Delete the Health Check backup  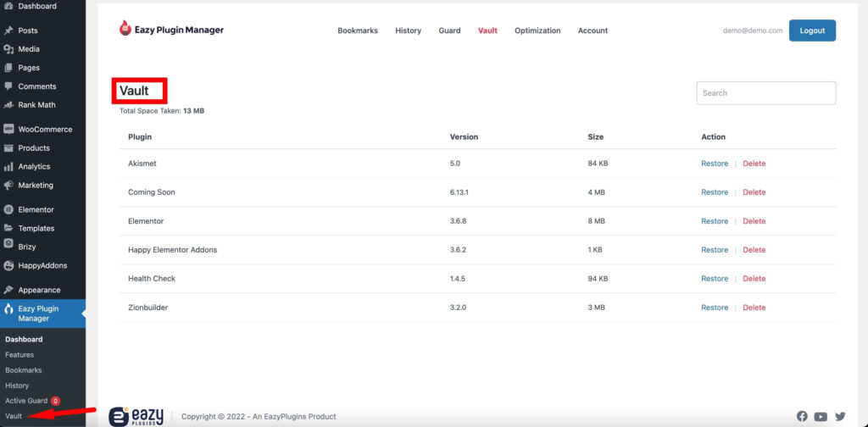pos(754,278)
